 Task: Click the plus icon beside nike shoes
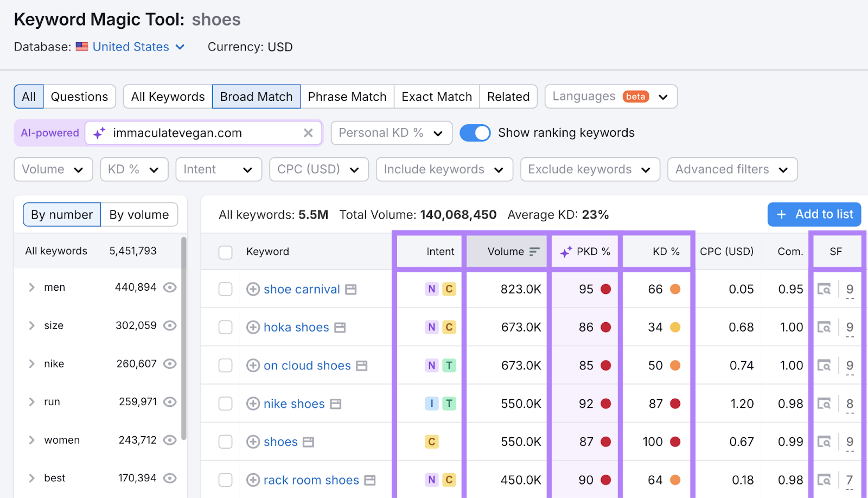coord(253,404)
